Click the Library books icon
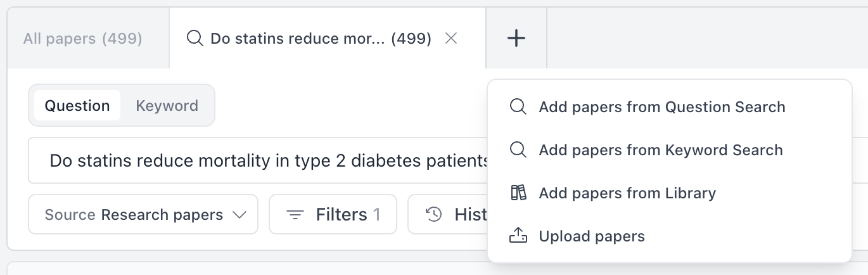Viewport: 868px width, 275px height. coord(518,193)
